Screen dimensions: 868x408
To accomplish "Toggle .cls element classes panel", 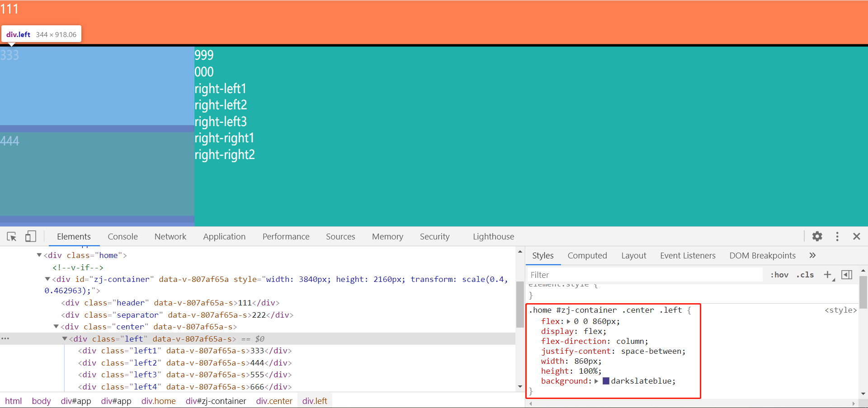I will (x=805, y=275).
